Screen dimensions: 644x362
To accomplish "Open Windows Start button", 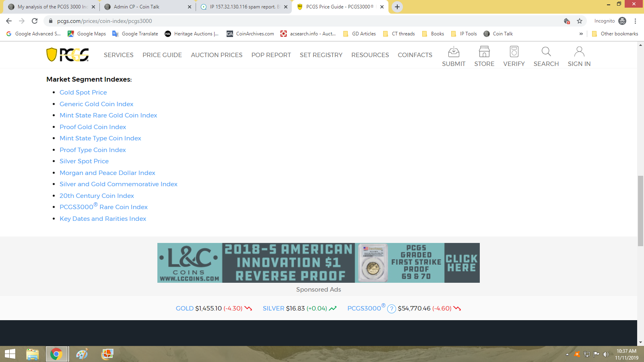I will [x=10, y=354].
